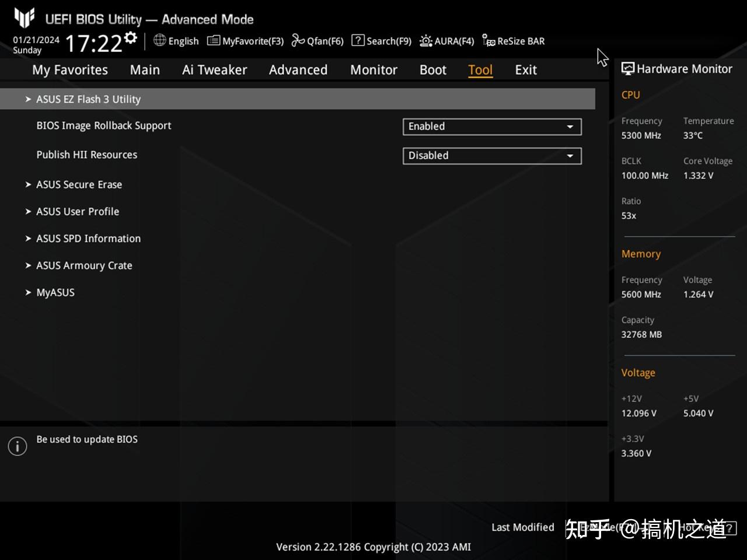747x560 pixels.
Task: Open ASUS Armoury Crate settings
Action: (83, 265)
